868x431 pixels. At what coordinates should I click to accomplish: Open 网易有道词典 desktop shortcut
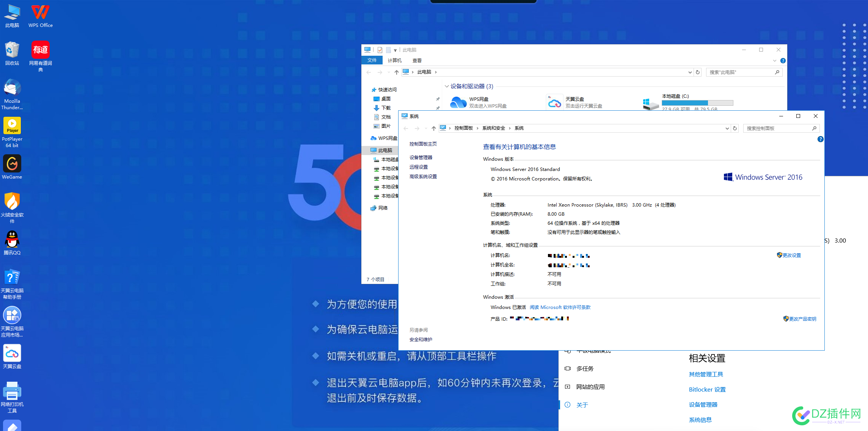[x=41, y=56]
